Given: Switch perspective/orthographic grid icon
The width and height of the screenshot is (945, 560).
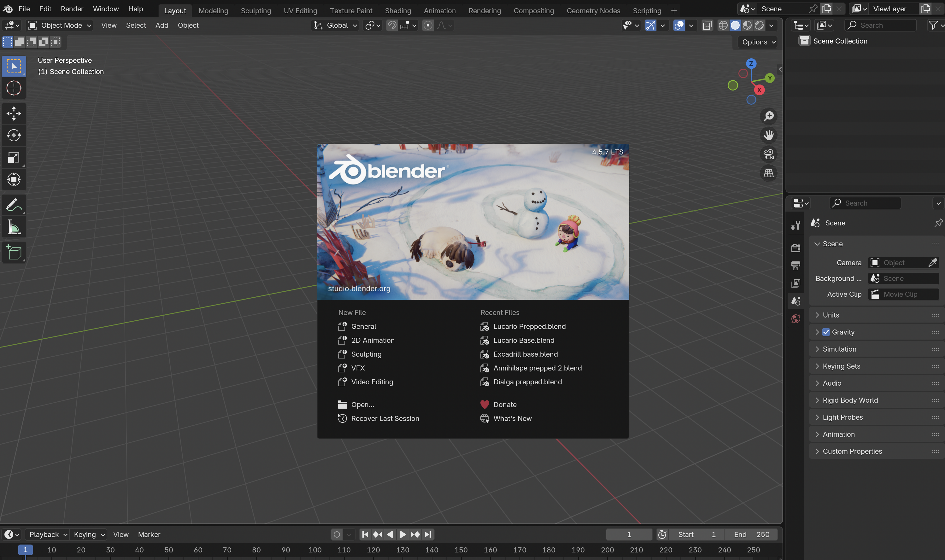Looking at the screenshot, I should [x=768, y=173].
